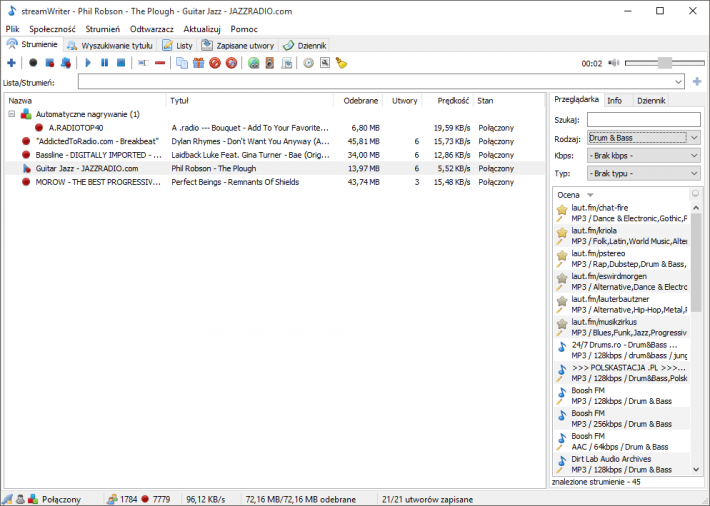The width and height of the screenshot is (710, 506).
Task: Sort by the Utwory column header
Action: [403, 101]
